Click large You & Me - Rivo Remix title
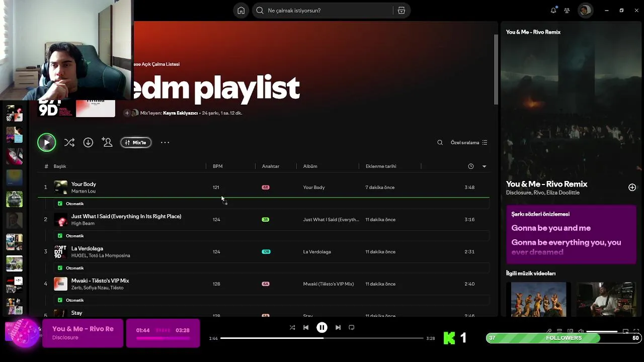Screen dimensions: 644x362 [x=546, y=184]
